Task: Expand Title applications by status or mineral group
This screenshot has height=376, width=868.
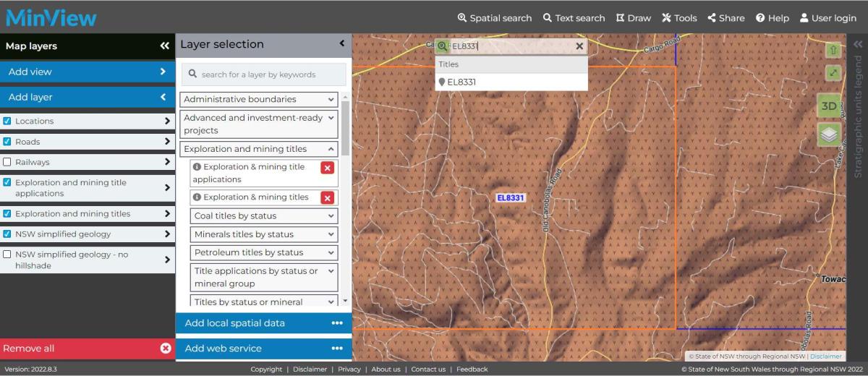Action: 265,277
